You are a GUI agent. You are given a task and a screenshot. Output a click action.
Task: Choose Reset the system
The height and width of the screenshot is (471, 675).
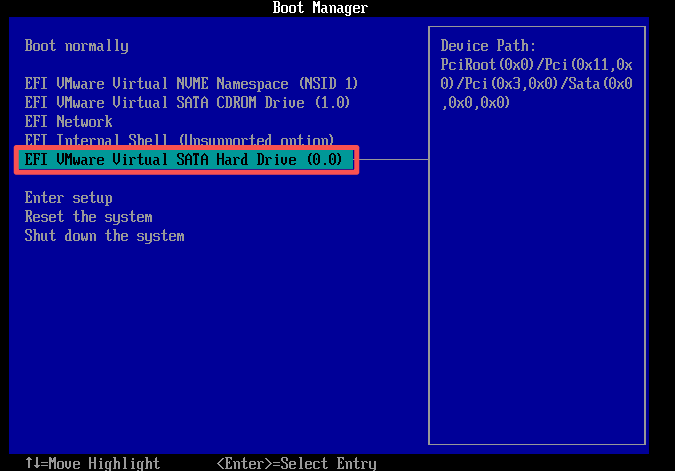click(x=88, y=217)
